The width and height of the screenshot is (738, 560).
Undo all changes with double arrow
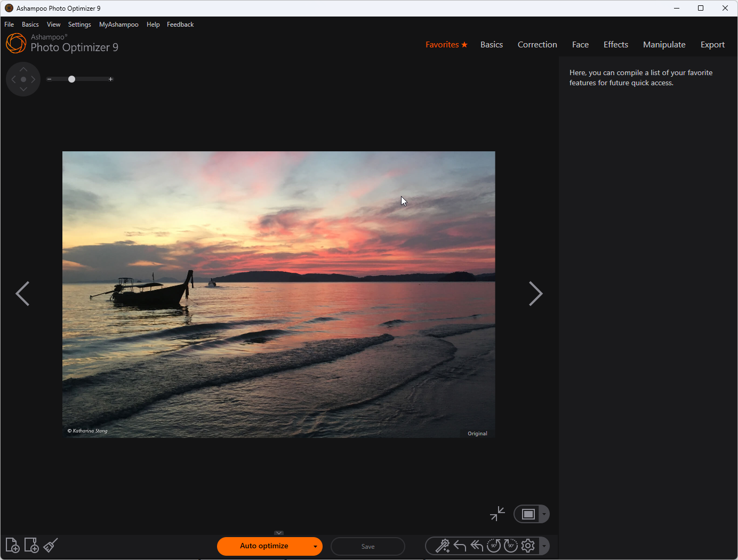[477, 546]
